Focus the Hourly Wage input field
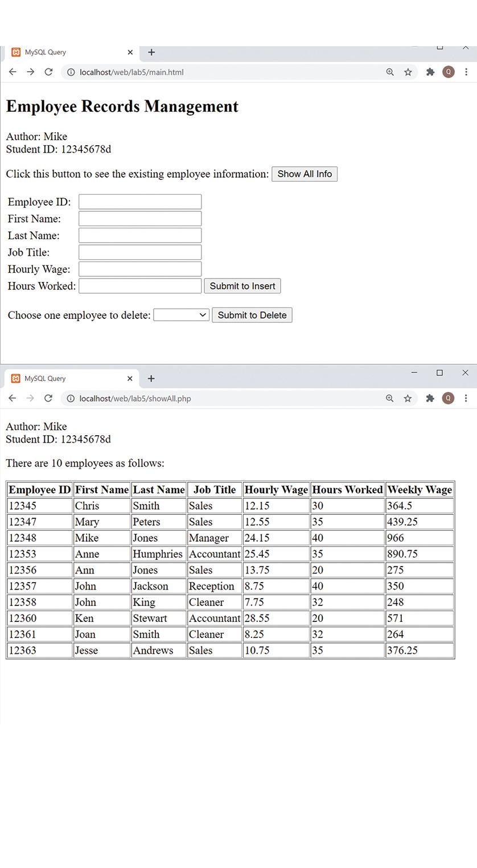The height and width of the screenshot is (868, 477). (140, 269)
